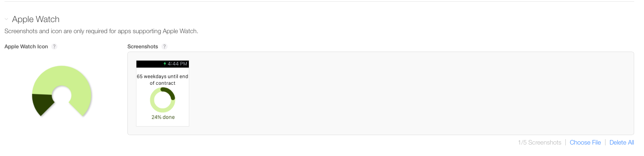Click the 24% done label in screenshot
Image resolution: width=644 pixels, height=156 pixels.
coord(163,117)
